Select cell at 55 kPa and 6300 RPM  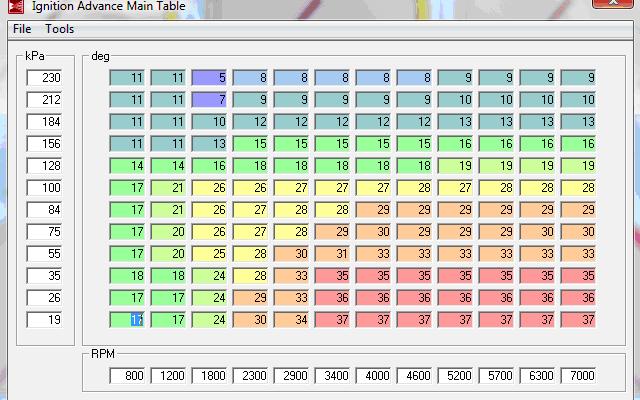(x=537, y=254)
